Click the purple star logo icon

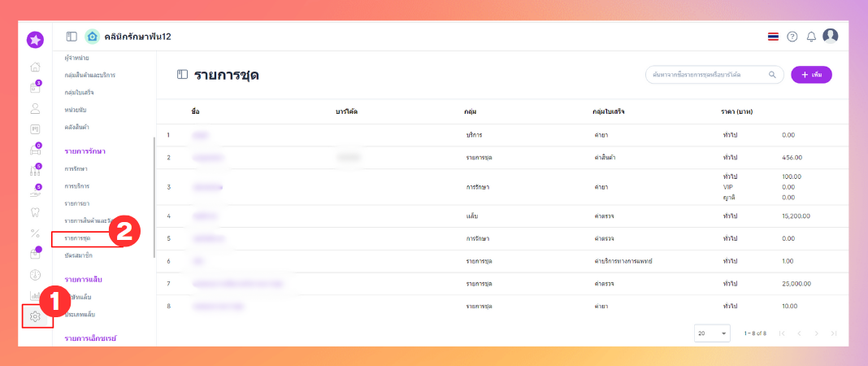click(x=35, y=40)
